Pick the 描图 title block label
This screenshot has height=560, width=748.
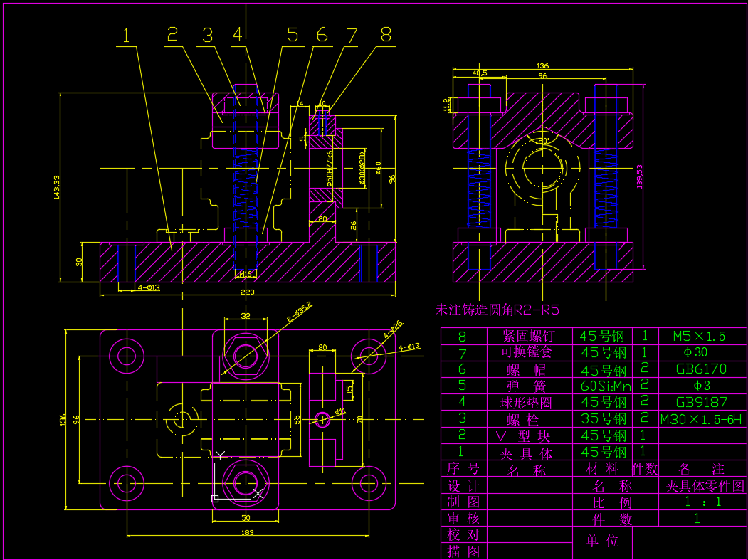(x=463, y=551)
